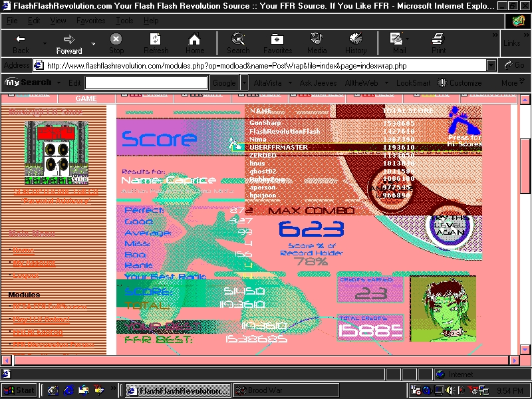Open the Favorites pane from the toolbar

[277, 44]
